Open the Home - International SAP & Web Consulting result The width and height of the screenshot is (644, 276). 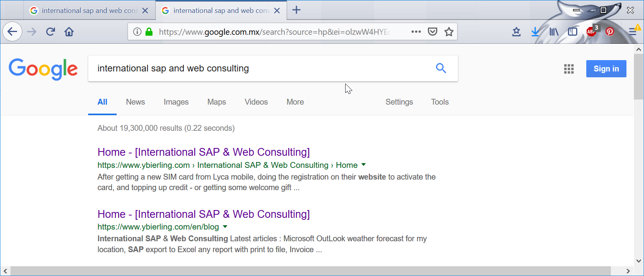203,152
